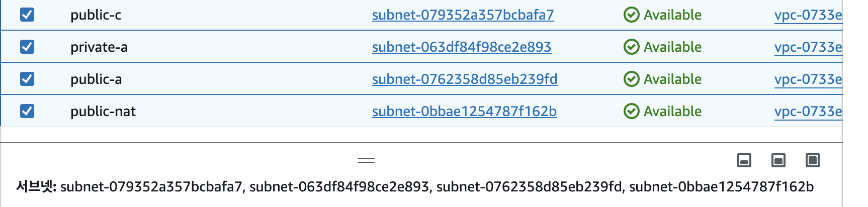This screenshot has width=868, height=207.
Task: Open the VPC link in the public-nat row
Action: point(808,112)
